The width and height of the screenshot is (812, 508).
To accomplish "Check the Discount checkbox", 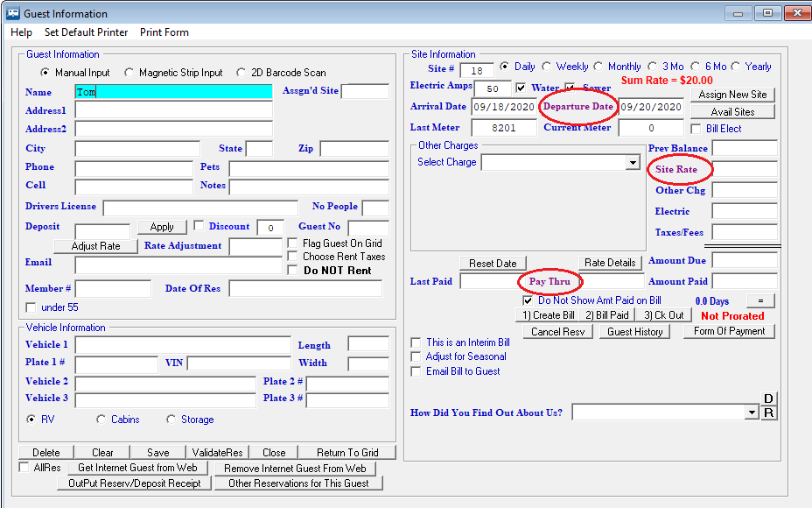I will 199,225.
